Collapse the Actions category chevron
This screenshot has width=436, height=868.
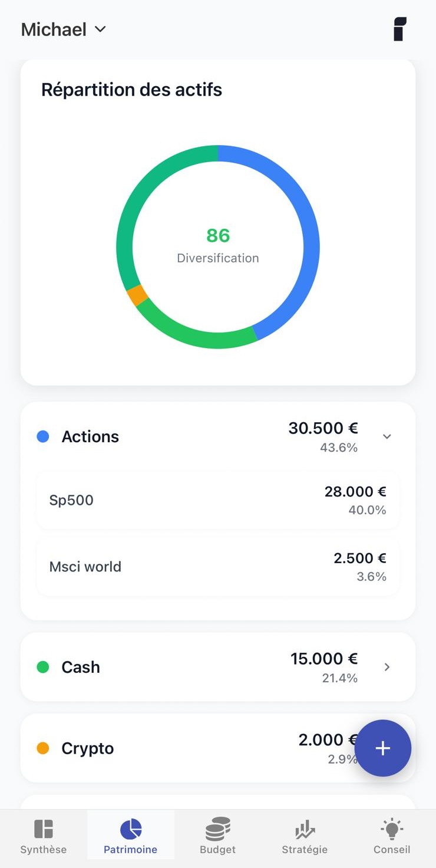(x=387, y=437)
